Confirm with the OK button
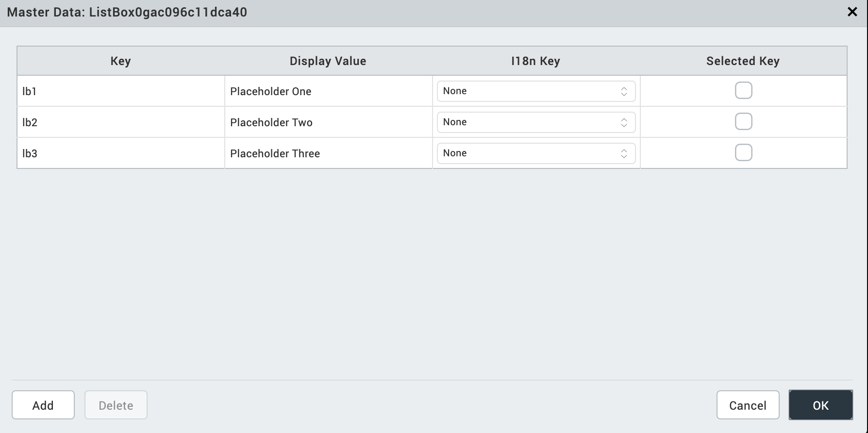The image size is (868, 433). [x=820, y=405]
